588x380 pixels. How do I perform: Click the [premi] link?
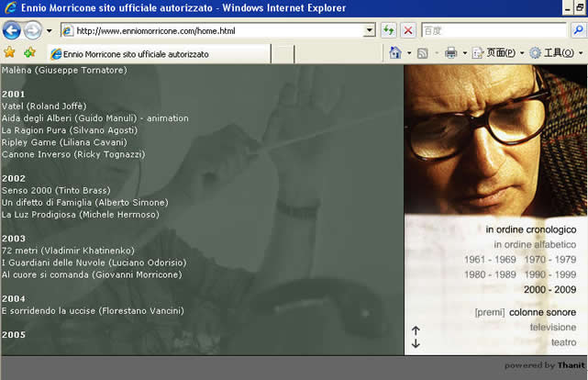click(490, 312)
